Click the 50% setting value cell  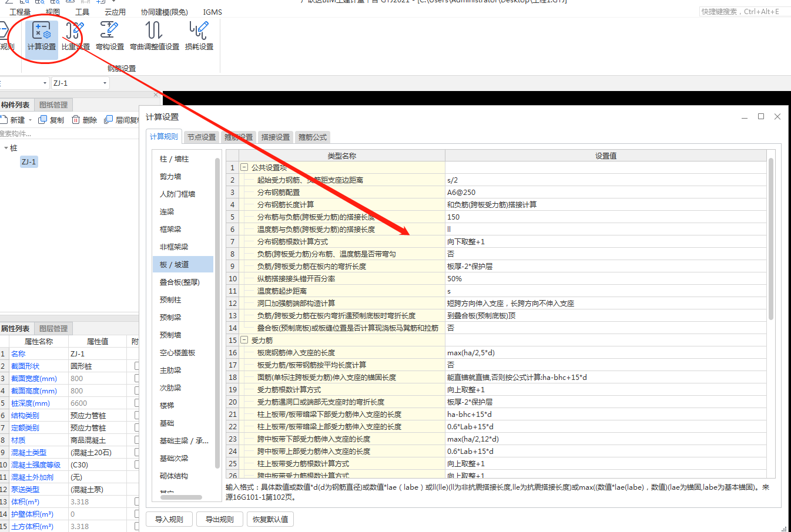point(605,278)
